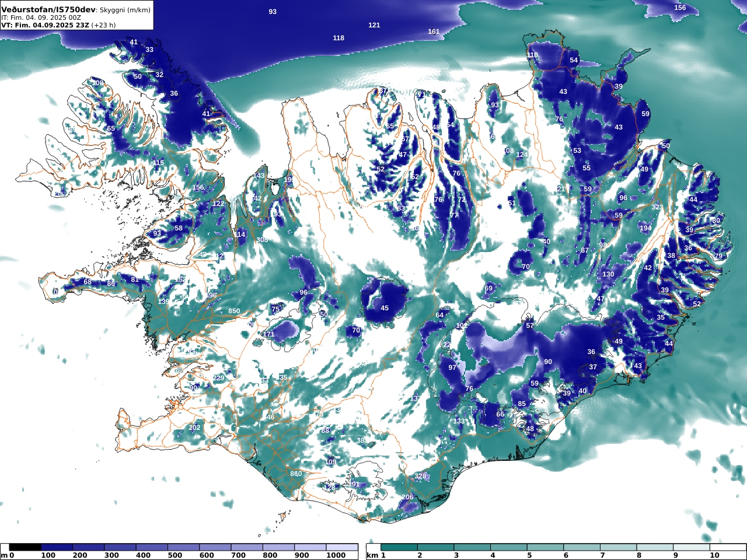747x560 pixels.
Task: Click the '109' value in the south
Action: [x=330, y=462]
